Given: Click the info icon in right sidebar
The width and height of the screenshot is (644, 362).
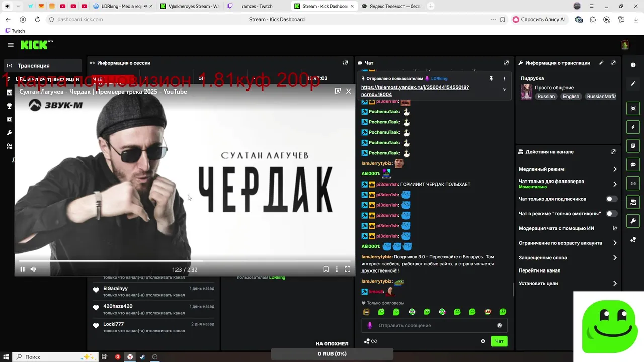Looking at the screenshot, I should [x=633, y=65].
